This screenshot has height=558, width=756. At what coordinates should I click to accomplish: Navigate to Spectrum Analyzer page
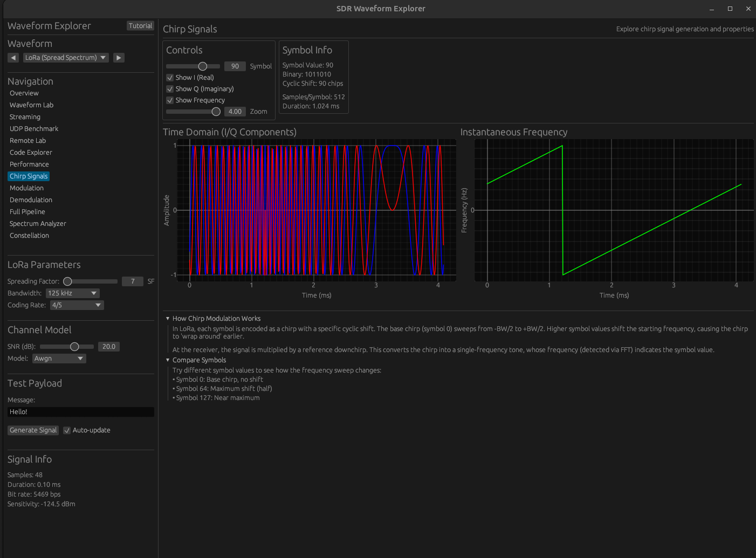click(38, 224)
